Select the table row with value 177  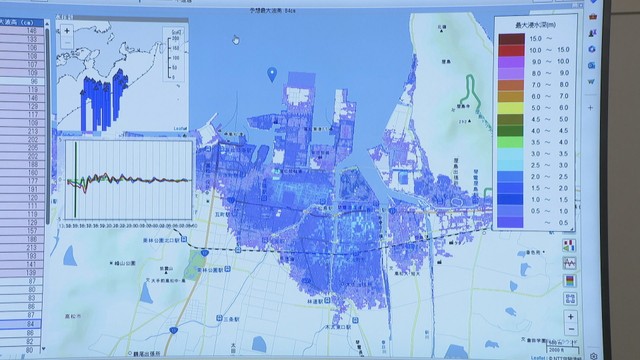click(x=22, y=181)
